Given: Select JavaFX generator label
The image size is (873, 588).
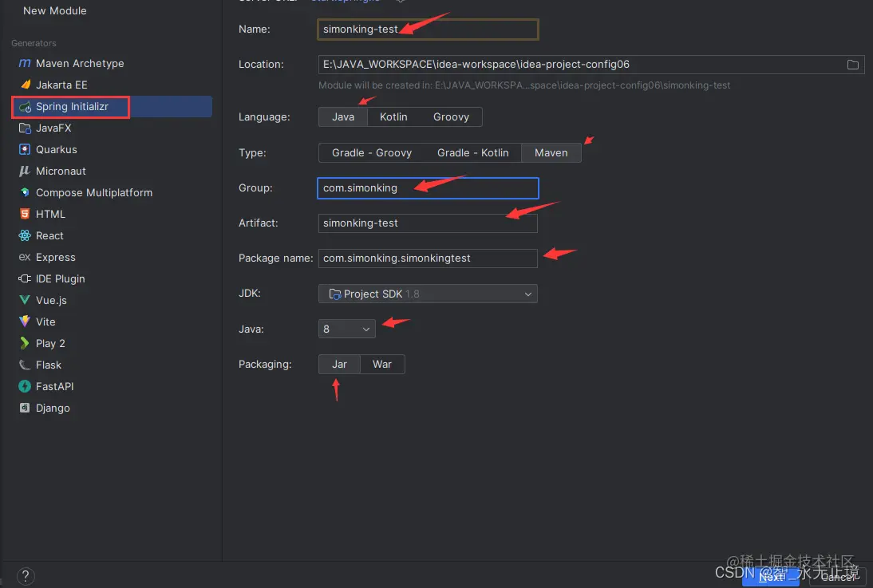Looking at the screenshot, I should point(53,128).
